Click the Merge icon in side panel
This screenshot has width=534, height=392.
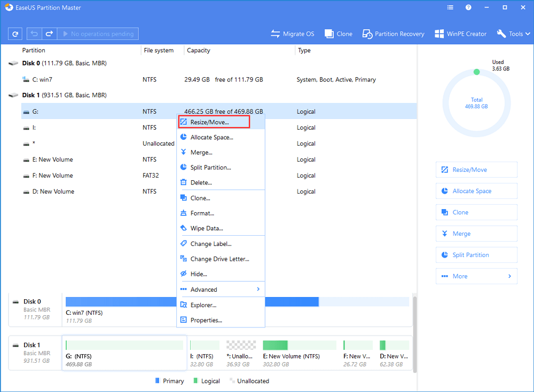coord(445,234)
